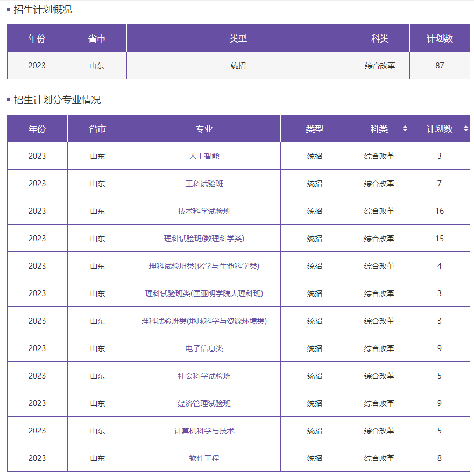Click the 计划数 header in overview table
The height and width of the screenshot is (476, 474).
point(440,38)
